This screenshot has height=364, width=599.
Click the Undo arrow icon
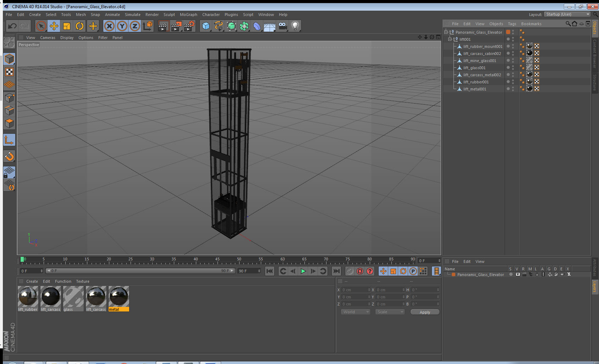click(12, 26)
